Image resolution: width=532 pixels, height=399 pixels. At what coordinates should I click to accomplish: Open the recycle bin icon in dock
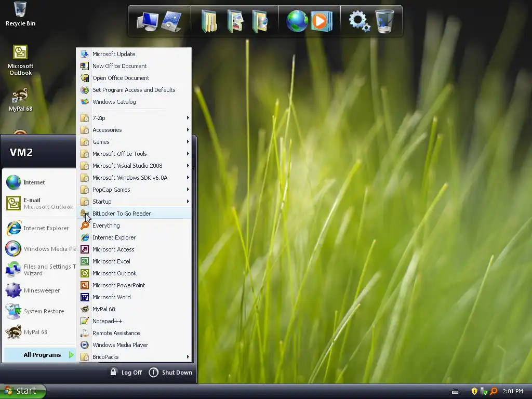384,21
